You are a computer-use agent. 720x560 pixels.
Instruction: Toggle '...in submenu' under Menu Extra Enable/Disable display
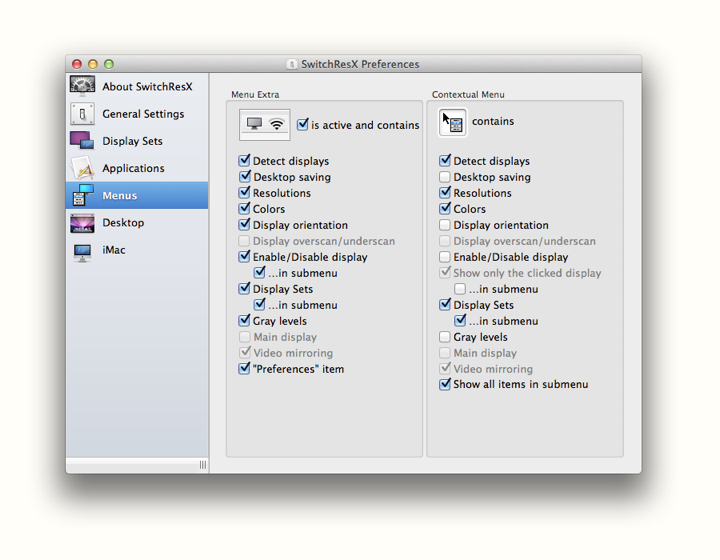pos(259,272)
